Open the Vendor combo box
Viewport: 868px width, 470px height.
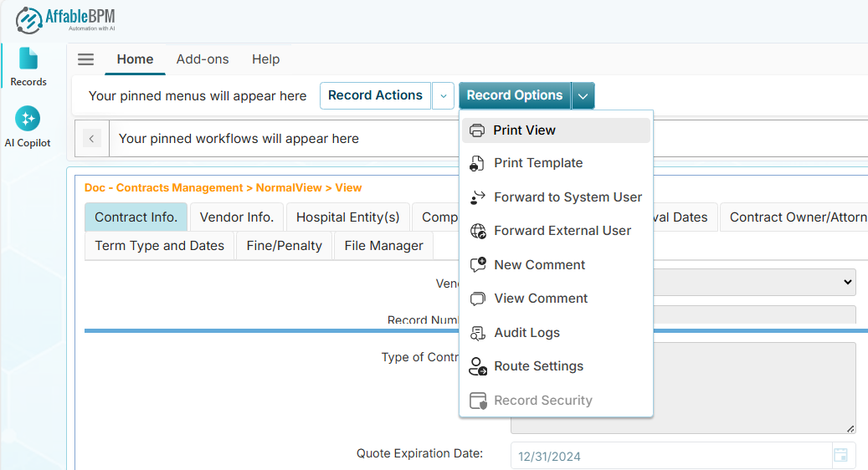tap(753, 283)
